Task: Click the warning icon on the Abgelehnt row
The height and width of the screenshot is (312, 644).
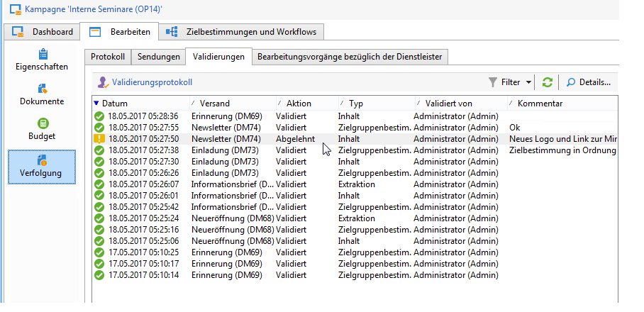Action: pyautogui.click(x=99, y=139)
